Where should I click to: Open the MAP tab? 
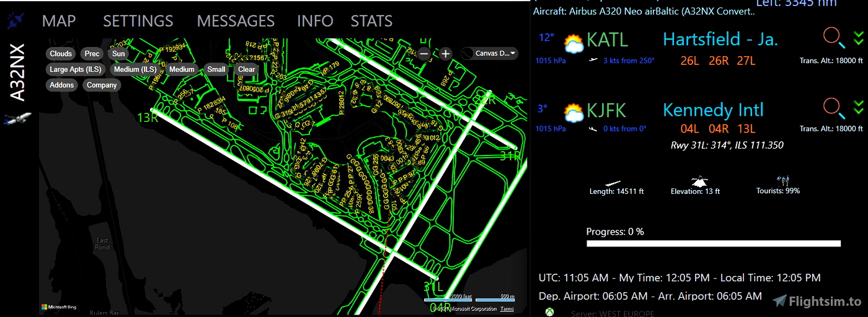(x=59, y=21)
